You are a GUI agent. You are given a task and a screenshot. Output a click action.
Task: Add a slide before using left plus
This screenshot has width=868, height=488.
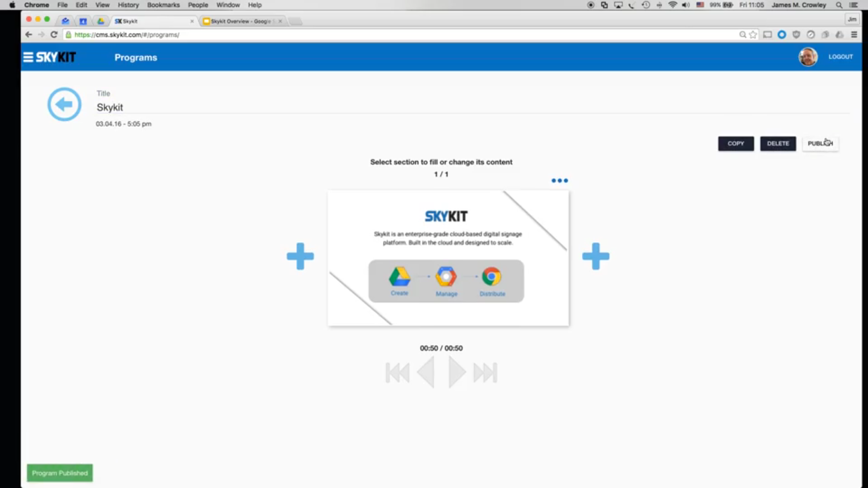click(x=300, y=256)
